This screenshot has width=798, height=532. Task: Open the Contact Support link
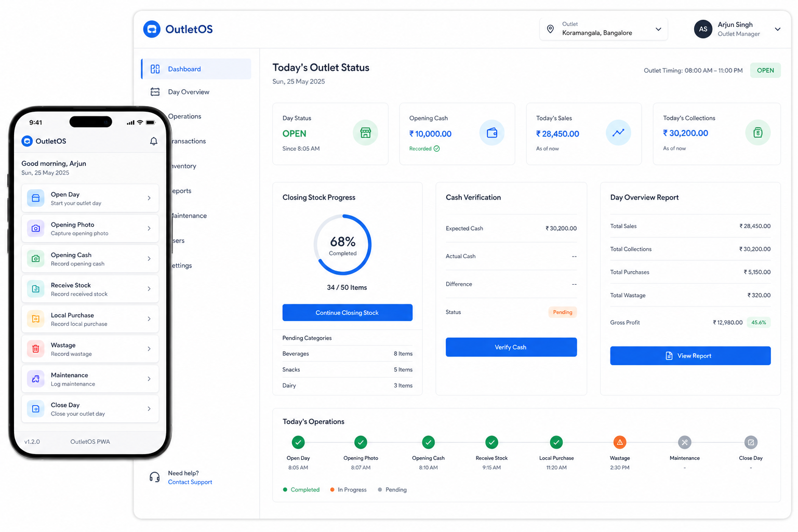click(x=190, y=482)
